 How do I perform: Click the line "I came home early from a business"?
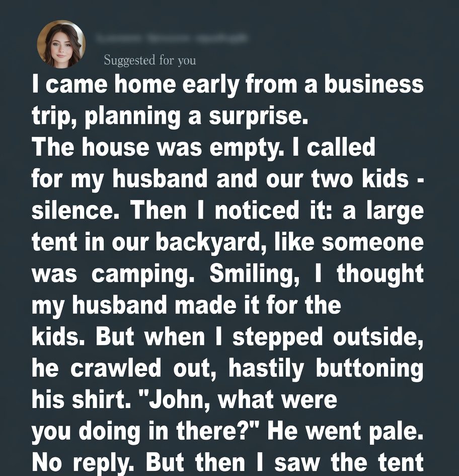click(x=227, y=84)
